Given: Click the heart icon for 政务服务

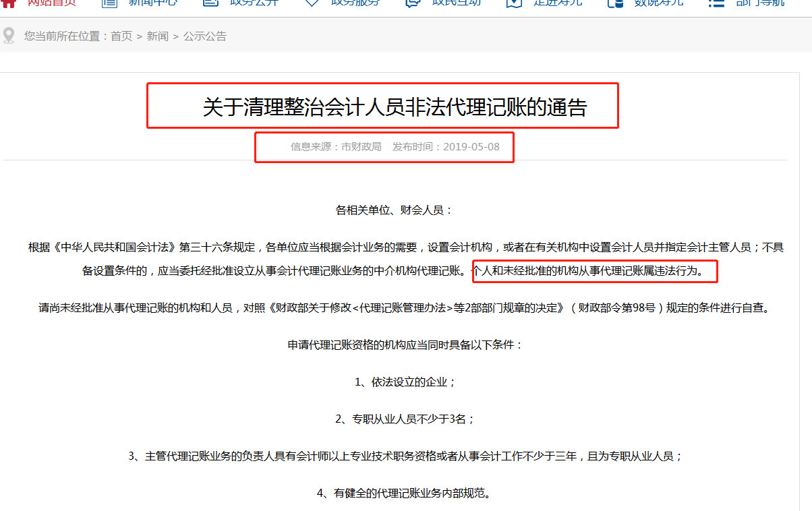Looking at the screenshot, I should click(312, 3).
